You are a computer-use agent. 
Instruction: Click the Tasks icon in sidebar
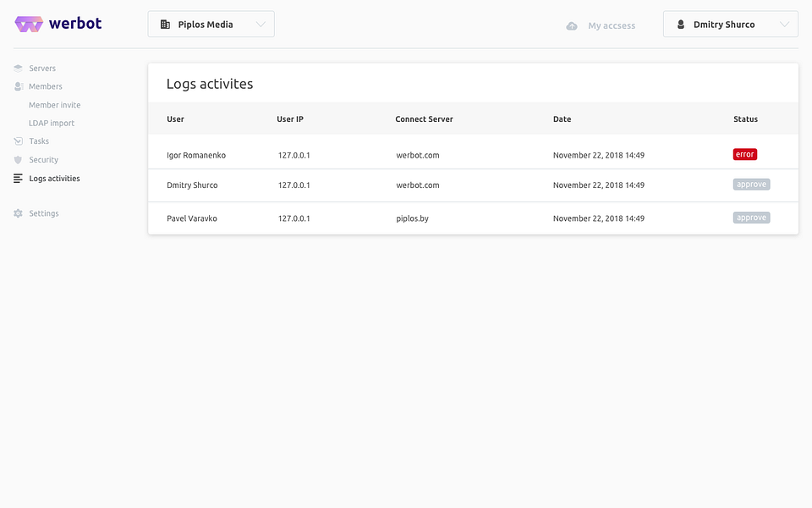[19, 141]
